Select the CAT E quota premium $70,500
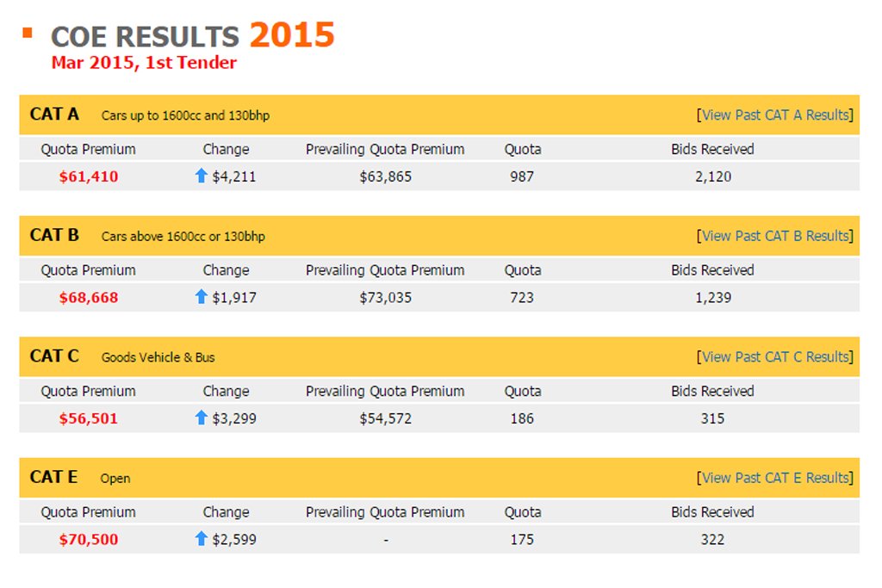 coord(89,539)
